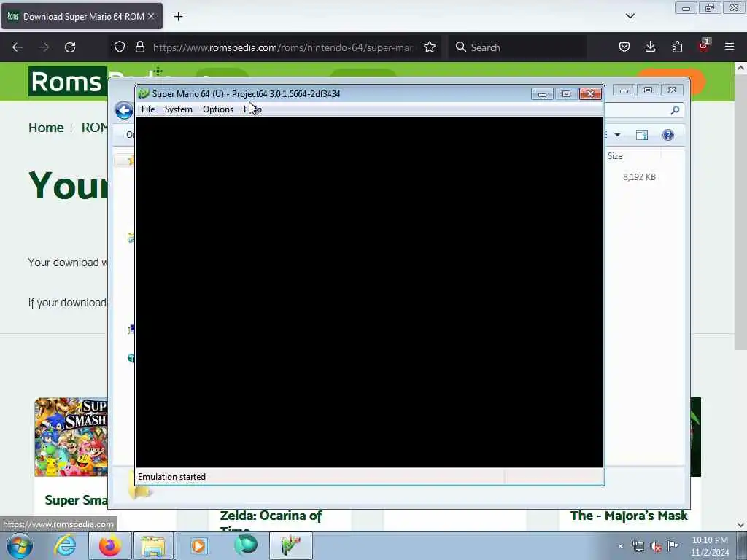Open the Zelda: Ocarina of Time link
This screenshot has width=747, height=560.
tap(271, 521)
